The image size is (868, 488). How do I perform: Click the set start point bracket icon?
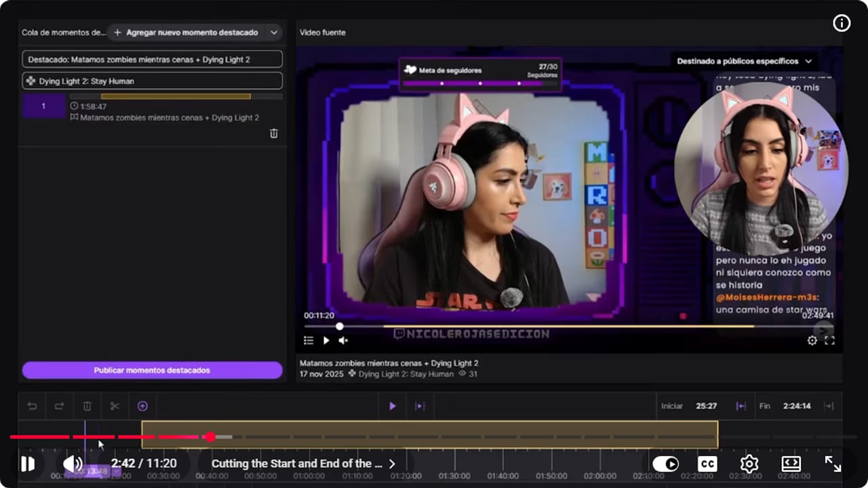coord(741,406)
